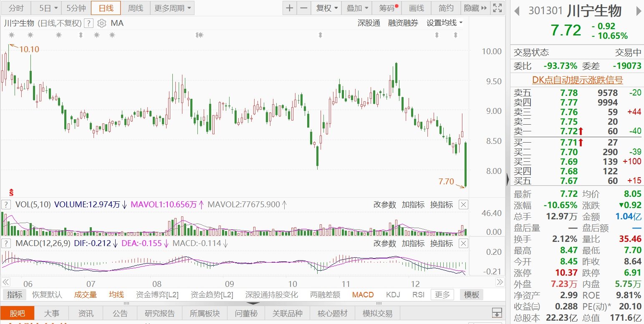Jump timeline to earlier dates with double-left arrow
The width and height of the screenshot is (644, 324).
(5, 282)
